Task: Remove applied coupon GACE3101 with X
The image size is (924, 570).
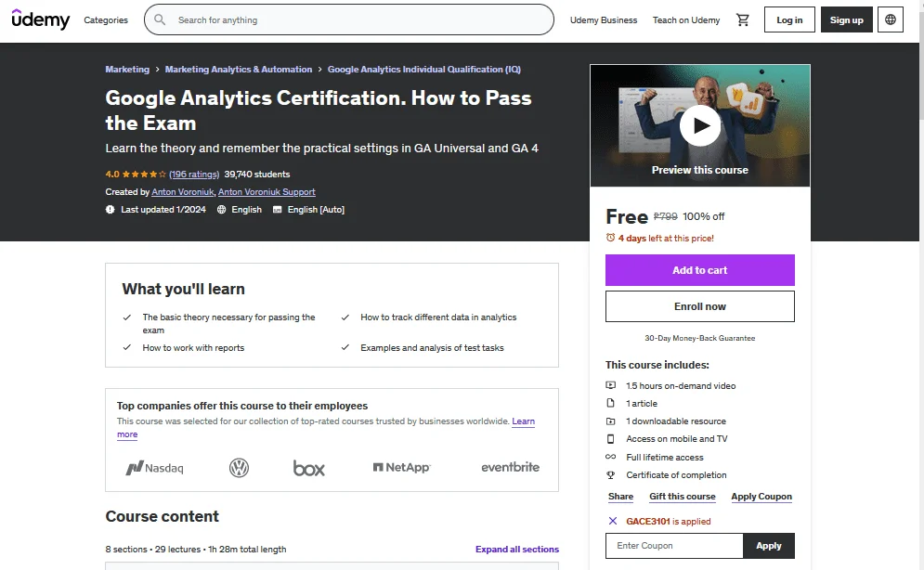Action: tap(613, 521)
